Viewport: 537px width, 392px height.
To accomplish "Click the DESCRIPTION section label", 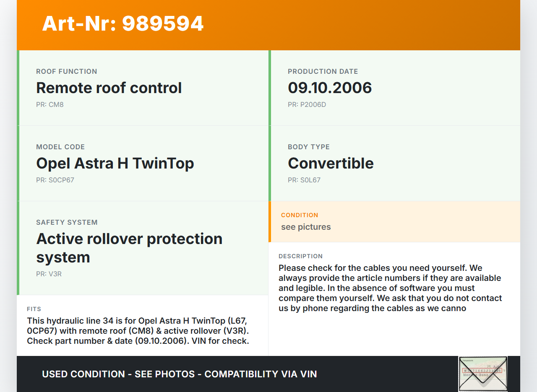I will [301, 256].
